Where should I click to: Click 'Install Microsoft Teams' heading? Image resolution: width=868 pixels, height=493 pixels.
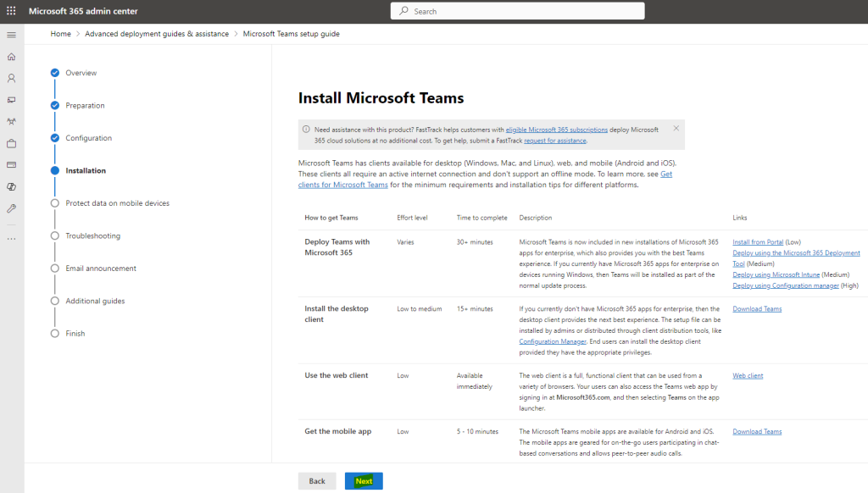(381, 98)
